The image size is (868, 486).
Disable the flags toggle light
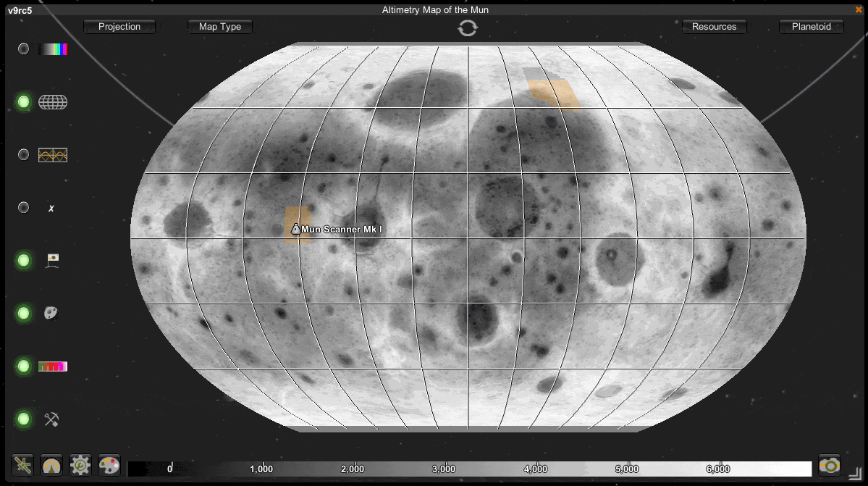[x=23, y=260]
